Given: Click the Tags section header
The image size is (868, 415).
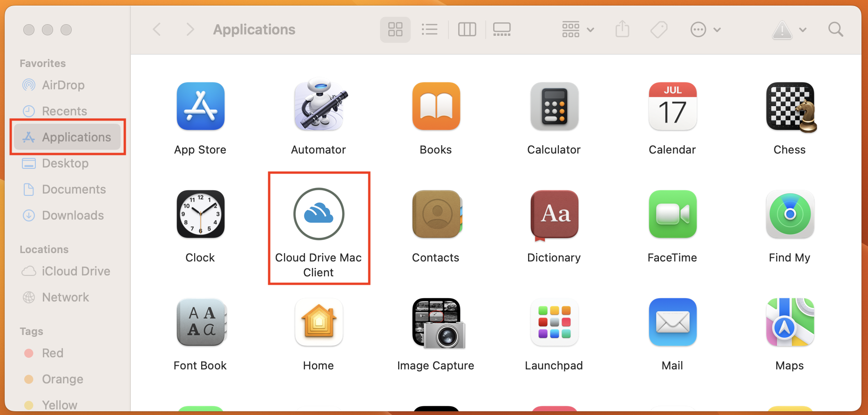Looking at the screenshot, I should click(x=31, y=331).
